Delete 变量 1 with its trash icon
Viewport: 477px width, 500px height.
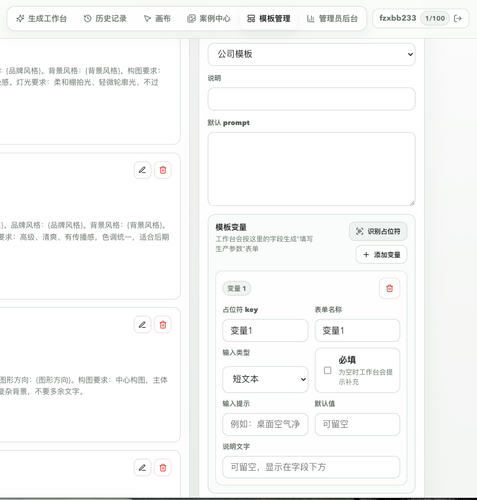(x=389, y=288)
